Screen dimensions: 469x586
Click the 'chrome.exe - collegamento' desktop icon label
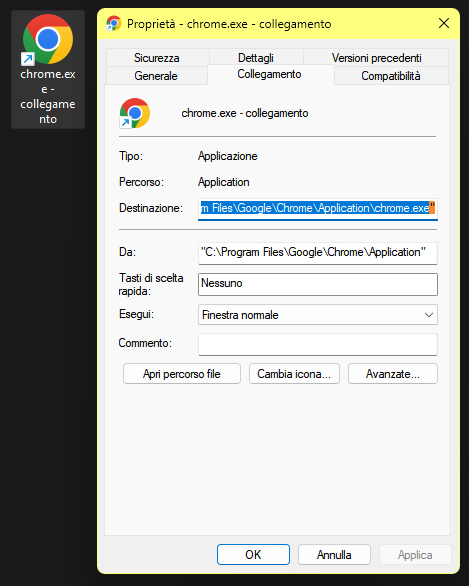click(48, 96)
